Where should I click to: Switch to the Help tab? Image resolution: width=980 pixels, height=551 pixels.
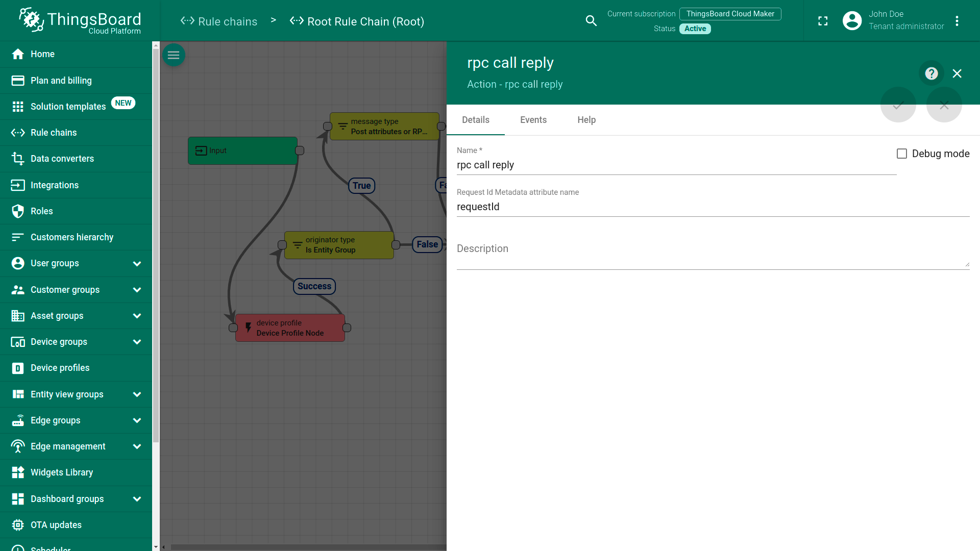coord(586,120)
